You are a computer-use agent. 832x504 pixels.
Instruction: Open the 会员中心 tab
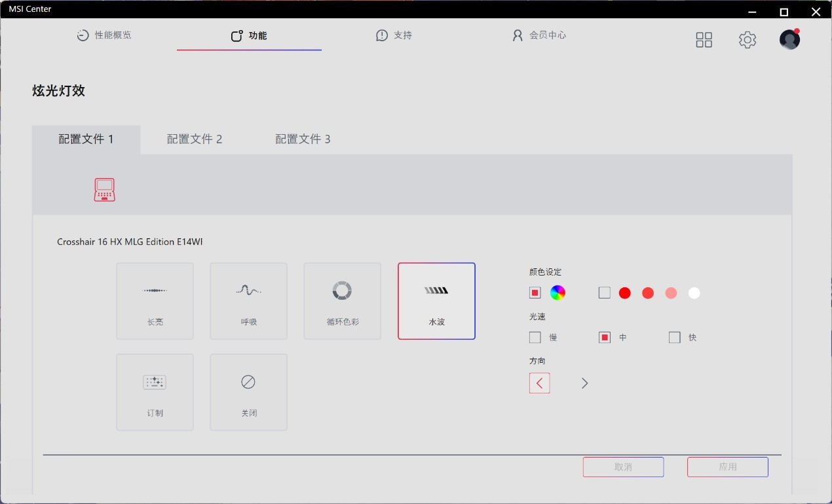(x=539, y=35)
